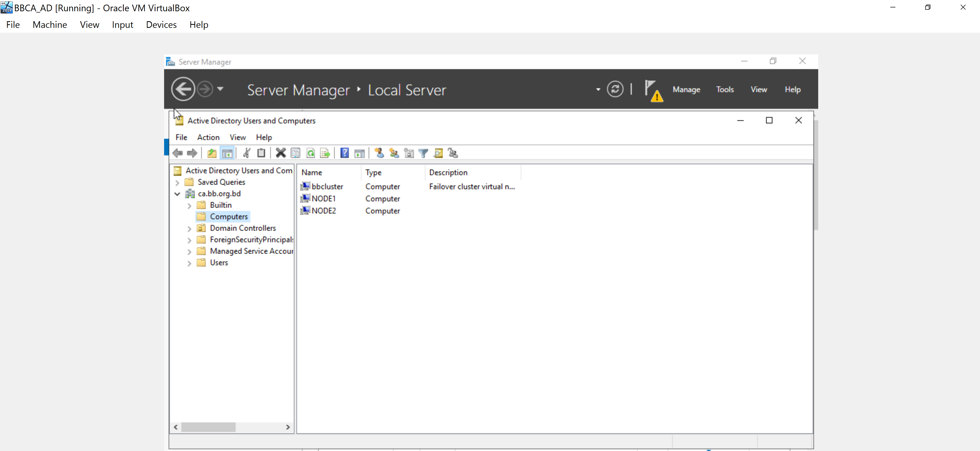Click the Find objects magnifier icon
This screenshot has height=451, width=980.
coord(438,153)
